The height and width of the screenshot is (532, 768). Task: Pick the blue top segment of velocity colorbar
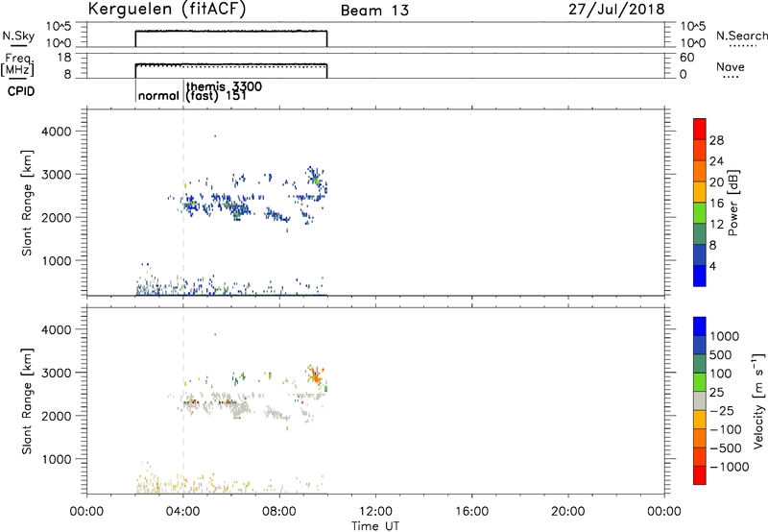point(700,326)
